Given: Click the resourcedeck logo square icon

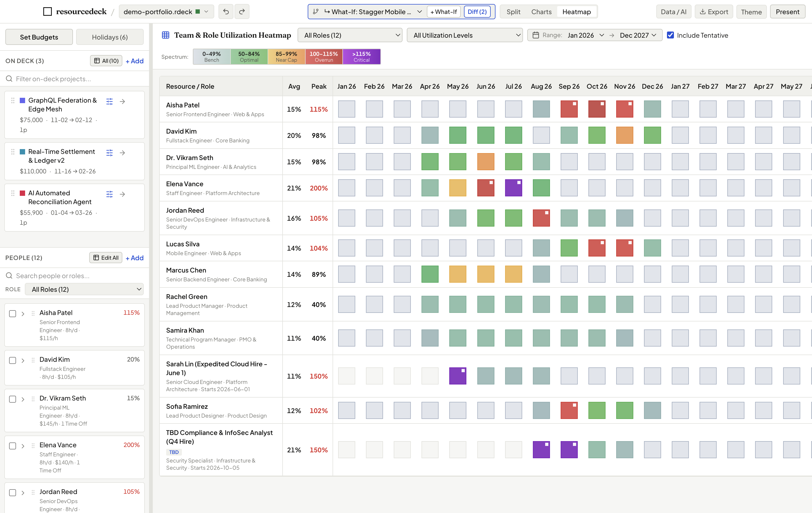Looking at the screenshot, I should pos(48,12).
